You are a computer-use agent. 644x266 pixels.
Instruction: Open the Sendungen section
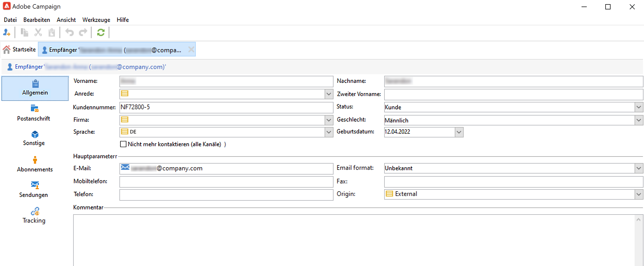click(34, 190)
